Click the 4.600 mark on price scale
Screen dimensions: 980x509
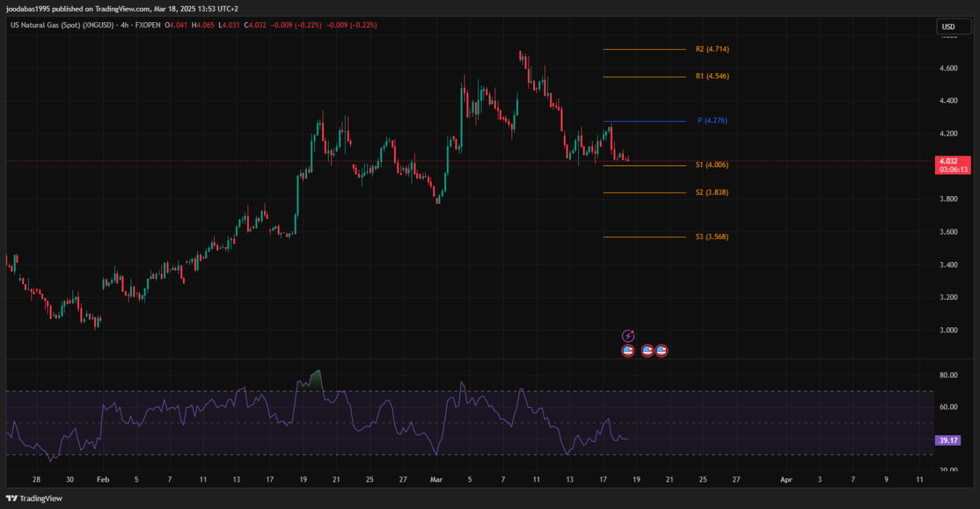click(948, 68)
